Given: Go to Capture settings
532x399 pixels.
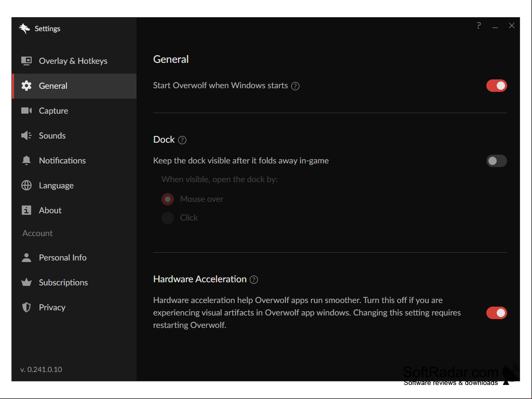Looking at the screenshot, I should pos(74,111).
